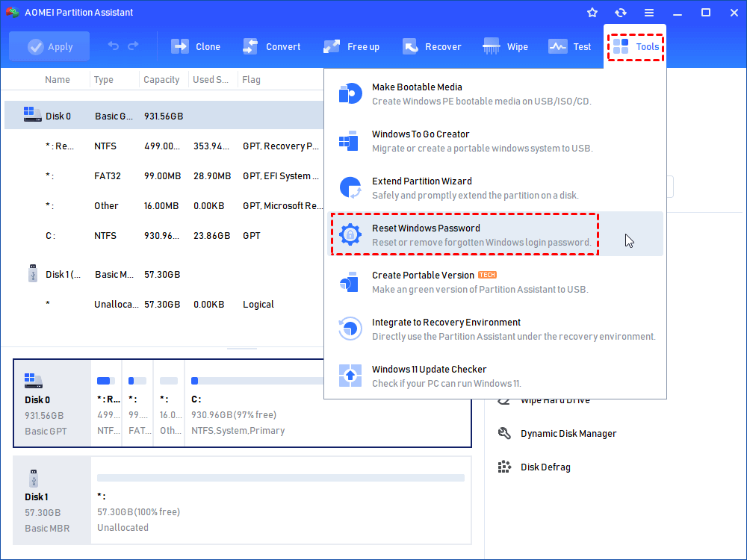Click the undo arrow icon
The image size is (747, 560).
[x=114, y=46]
